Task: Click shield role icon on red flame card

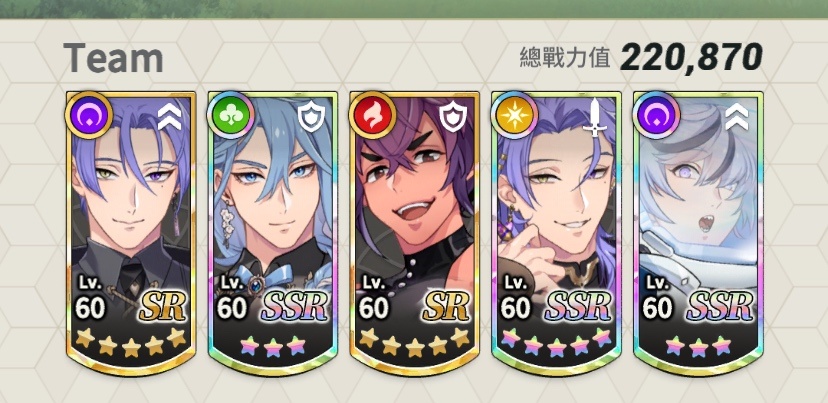Action: tap(453, 117)
